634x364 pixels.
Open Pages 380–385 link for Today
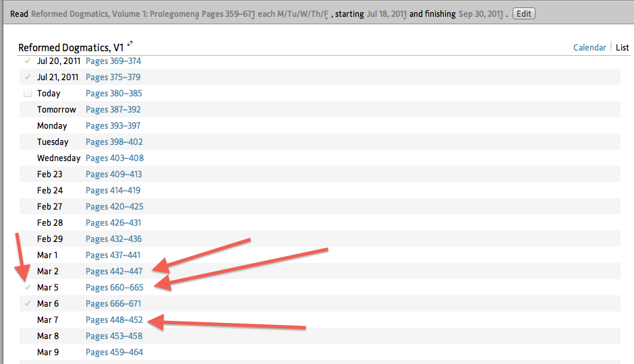[114, 93]
